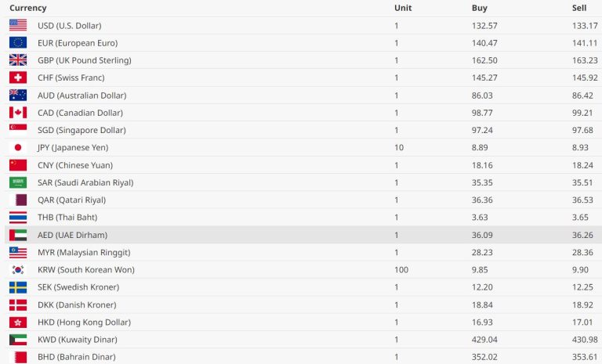Click the South Korean flag icon
602x364 pixels.
[x=18, y=269]
